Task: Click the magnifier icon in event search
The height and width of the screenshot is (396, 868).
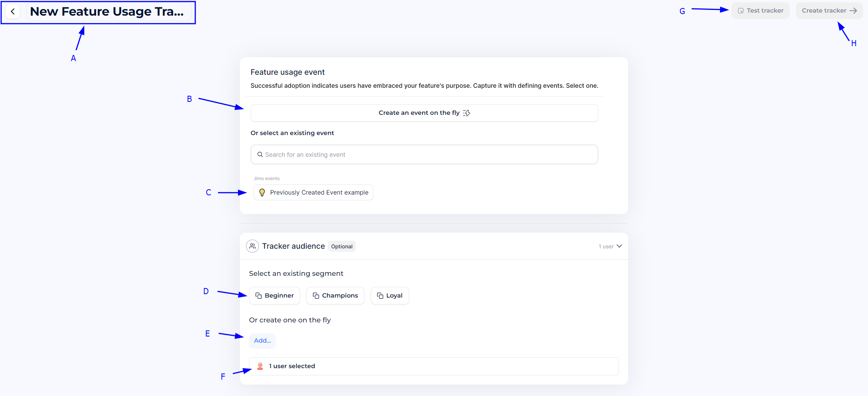Action: pos(260,155)
